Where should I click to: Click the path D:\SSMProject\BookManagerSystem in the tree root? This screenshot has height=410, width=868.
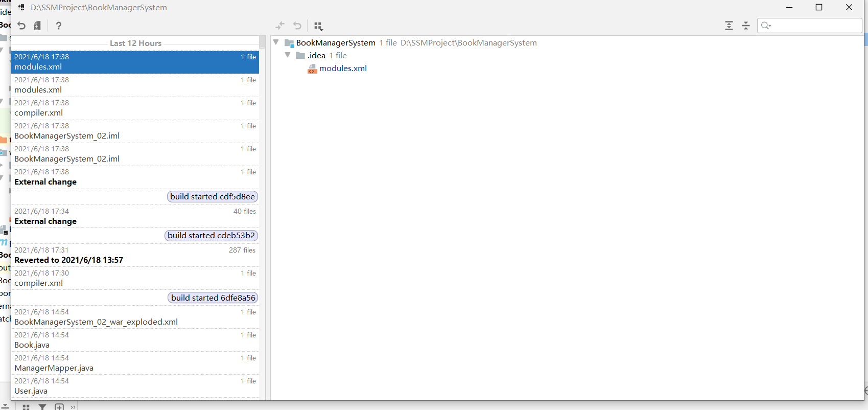pyautogui.click(x=468, y=43)
